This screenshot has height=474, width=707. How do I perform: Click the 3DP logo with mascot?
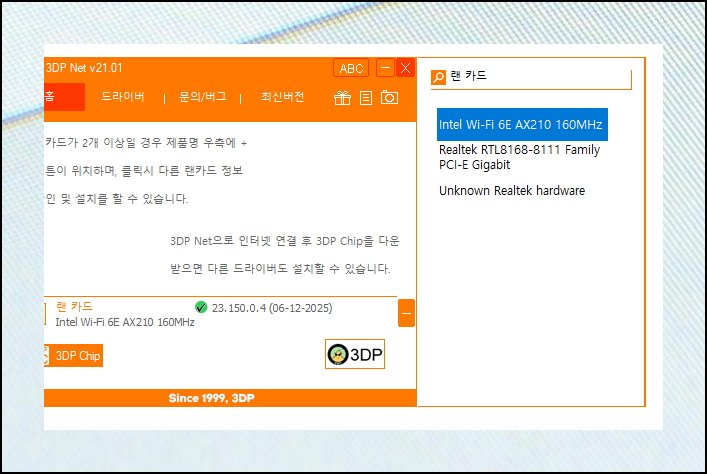pos(355,354)
